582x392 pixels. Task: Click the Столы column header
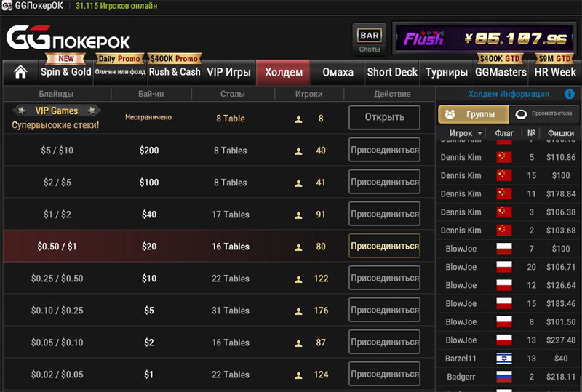click(x=232, y=94)
